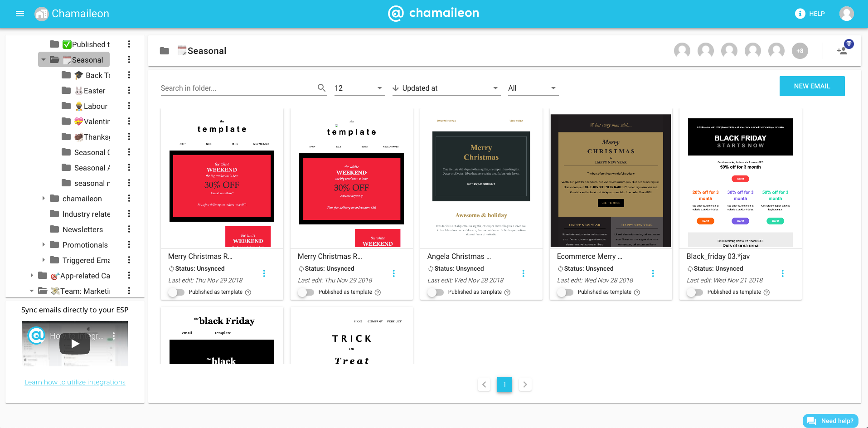Enable Published as template on Black_friday 03

tap(695, 292)
